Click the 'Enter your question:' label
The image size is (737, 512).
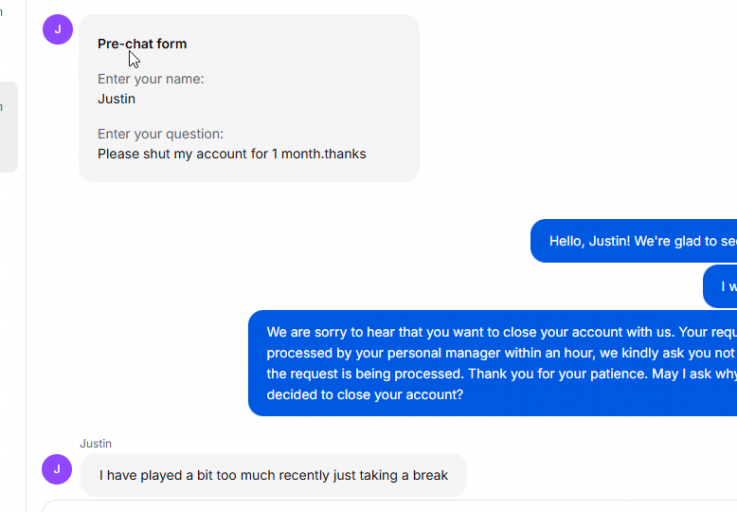pyautogui.click(x=160, y=134)
